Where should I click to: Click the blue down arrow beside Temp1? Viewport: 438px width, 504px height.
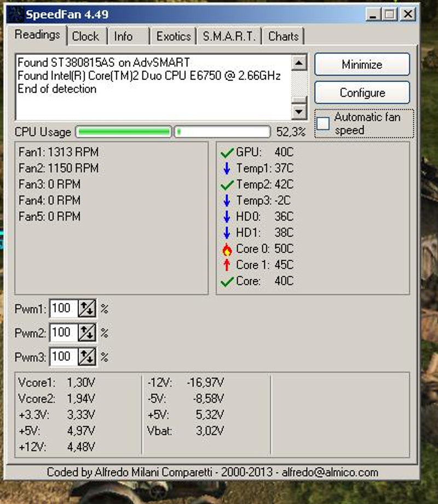(227, 169)
